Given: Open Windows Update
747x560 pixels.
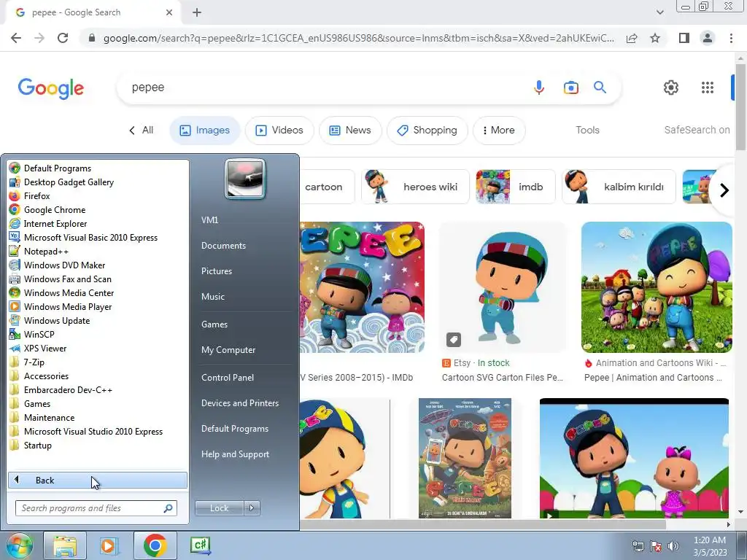Looking at the screenshot, I should click(x=50, y=320).
